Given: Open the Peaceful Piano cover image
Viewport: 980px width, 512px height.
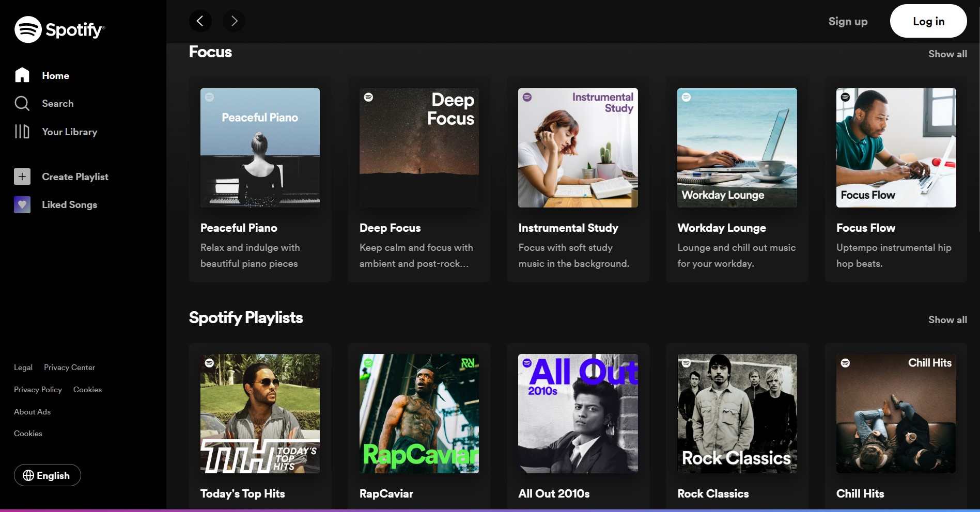Looking at the screenshot, I should pos(260,148).
